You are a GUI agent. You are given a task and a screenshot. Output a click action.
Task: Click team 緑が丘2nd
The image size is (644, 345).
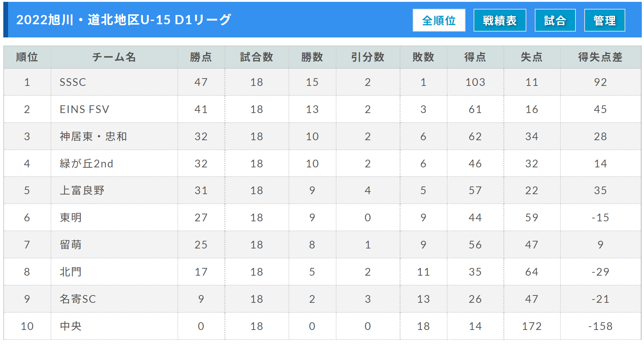(x=87, y=164)
